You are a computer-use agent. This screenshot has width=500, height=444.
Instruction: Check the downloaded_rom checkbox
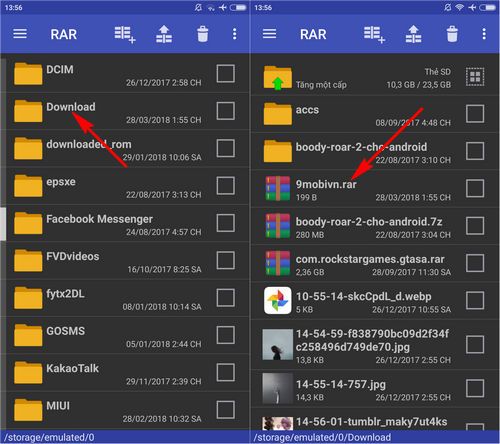point(226,148)
